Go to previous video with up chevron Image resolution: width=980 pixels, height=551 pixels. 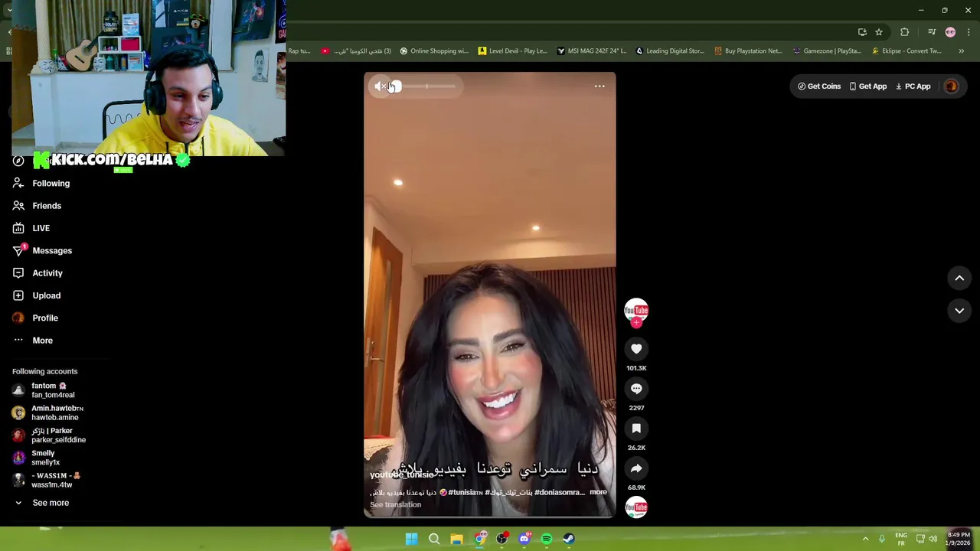[959, 279]
